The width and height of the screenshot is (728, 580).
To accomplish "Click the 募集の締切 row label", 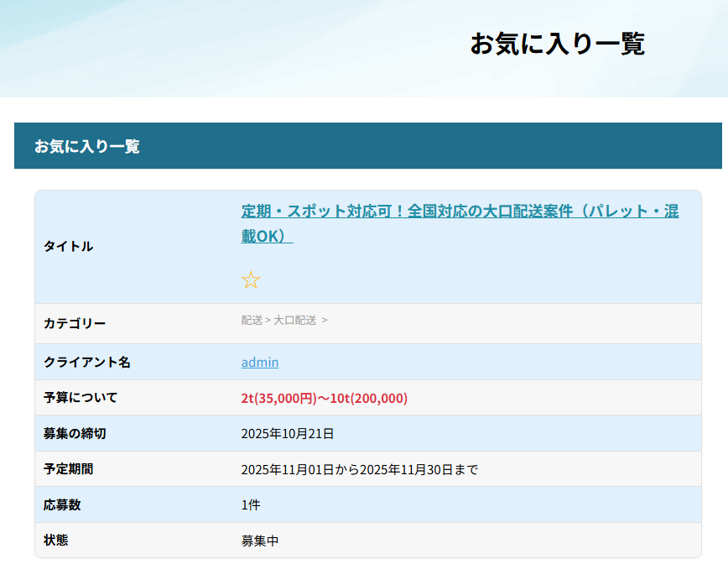I will [75, 434].
